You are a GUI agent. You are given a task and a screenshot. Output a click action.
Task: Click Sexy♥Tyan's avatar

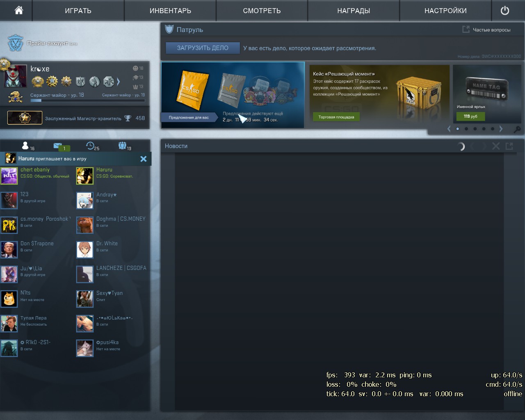[85, 299]
